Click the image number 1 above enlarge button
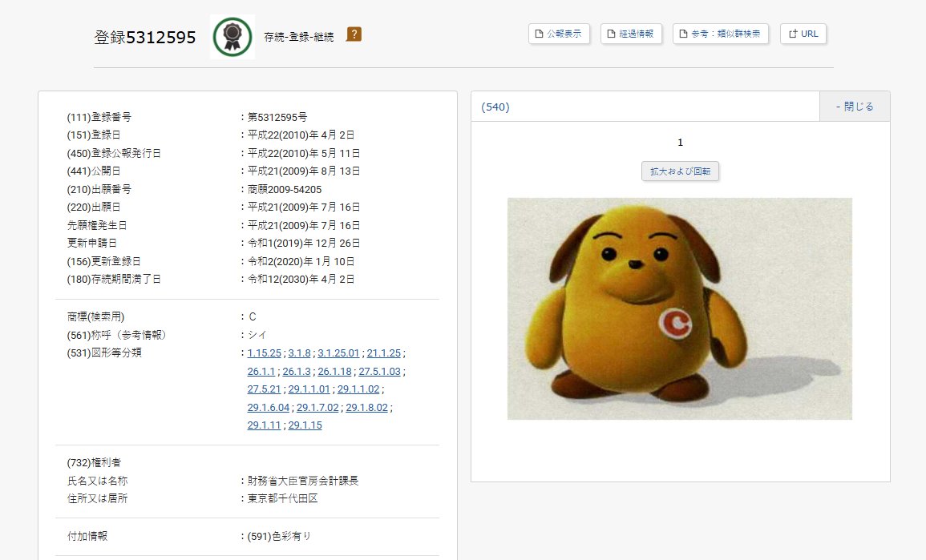926x560 pixels. pyautogui.click(x=681, y=143)
